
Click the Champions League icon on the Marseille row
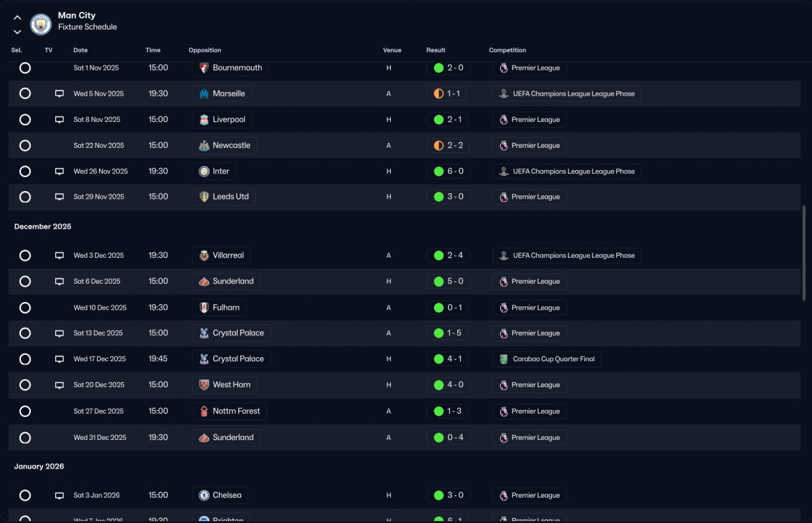(504, 94)
